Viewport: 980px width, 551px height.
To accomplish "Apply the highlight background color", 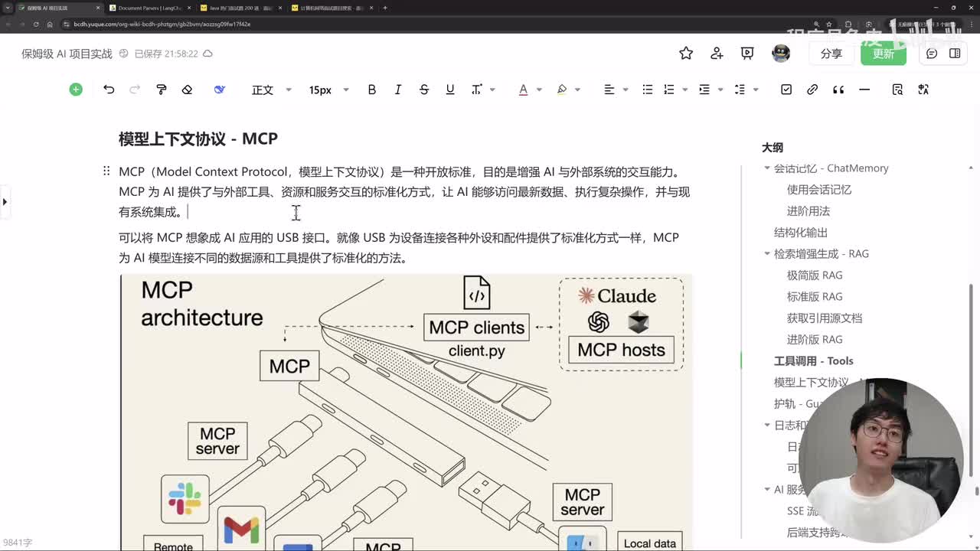I will point(562,90).
